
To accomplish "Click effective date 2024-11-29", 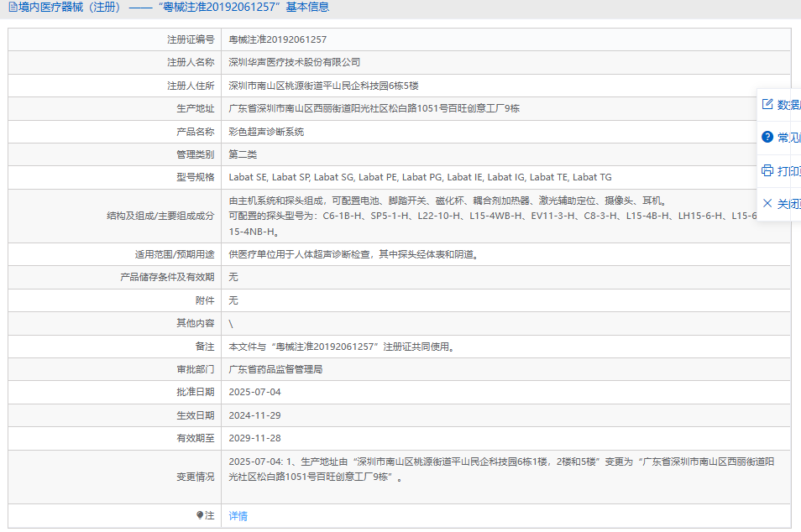I will pyautogui.click(x=254, y=415).
